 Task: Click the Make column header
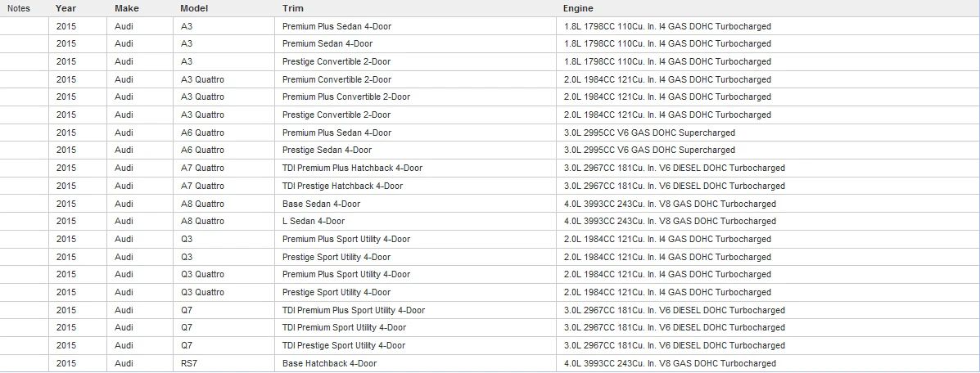[x=126, y=8]
